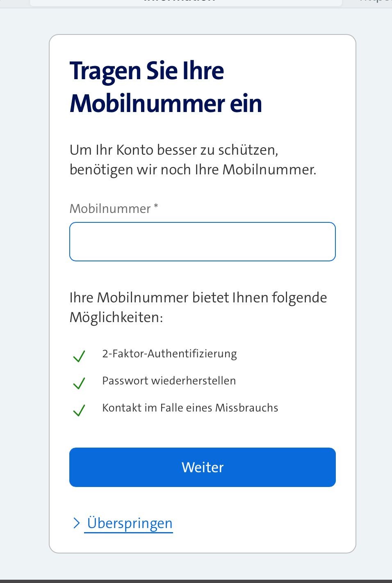Click the heading Tragen Sie Ihre Mobilnummer ein
This screenshot has height=583, width=392.
(166, 87)
